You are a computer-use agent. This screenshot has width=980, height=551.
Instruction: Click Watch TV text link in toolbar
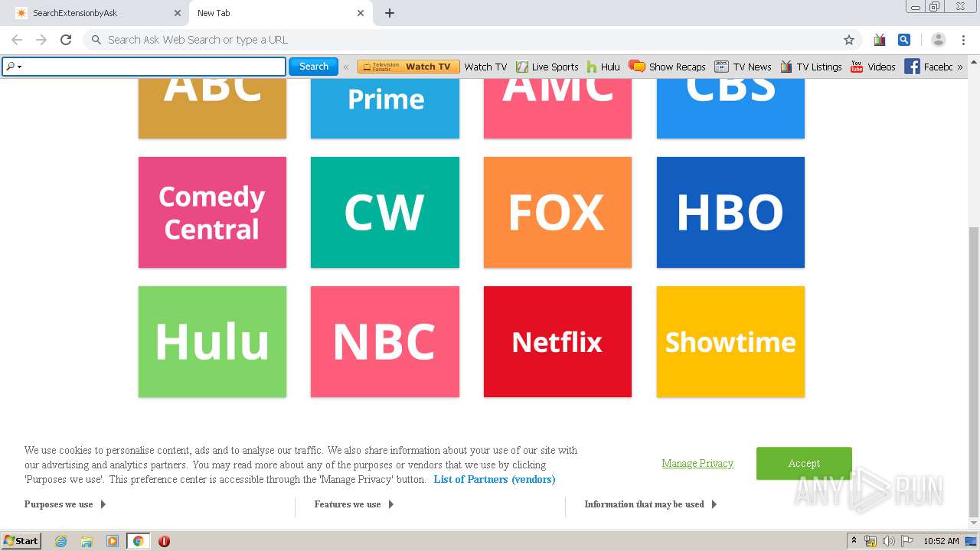point(485,67)
